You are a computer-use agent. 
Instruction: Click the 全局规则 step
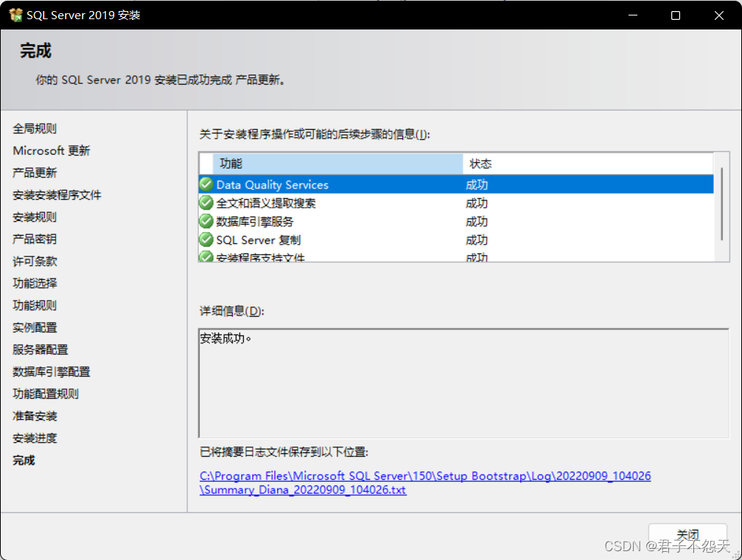pyautogui.click(x=35, y=128)
